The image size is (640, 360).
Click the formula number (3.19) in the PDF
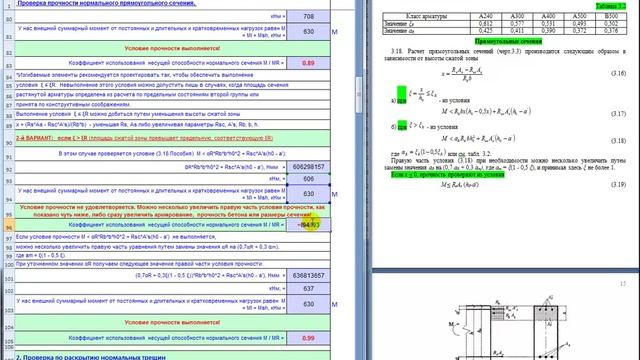(618, 184)
